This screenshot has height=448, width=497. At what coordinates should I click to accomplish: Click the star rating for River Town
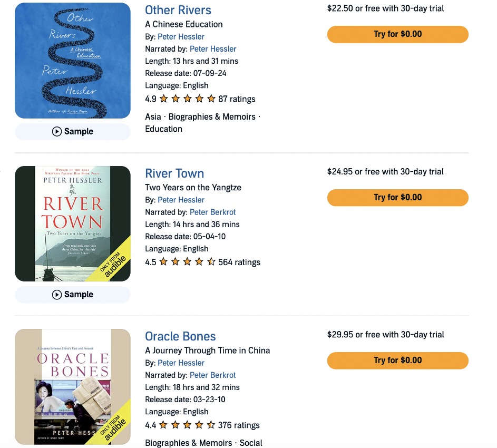(x=188, y=262)
